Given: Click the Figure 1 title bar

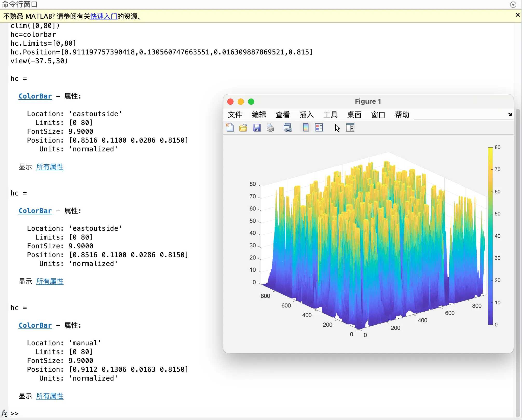Looking at the screenshot, I should coord(368,101).
